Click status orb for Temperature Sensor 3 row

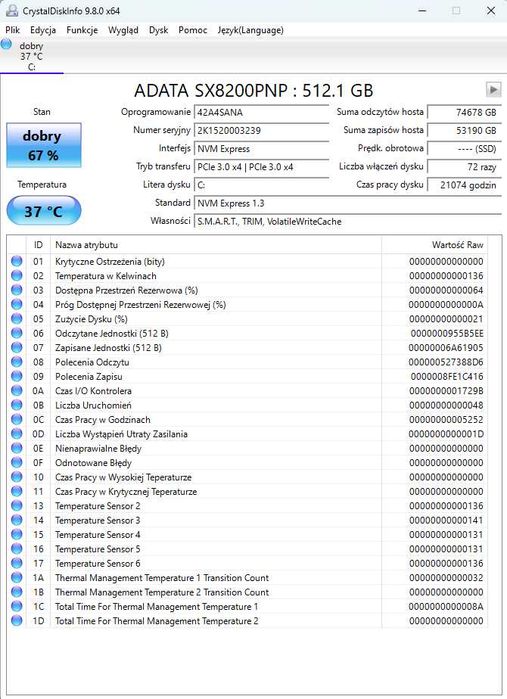pyautogui.click(x=16, y=520)
